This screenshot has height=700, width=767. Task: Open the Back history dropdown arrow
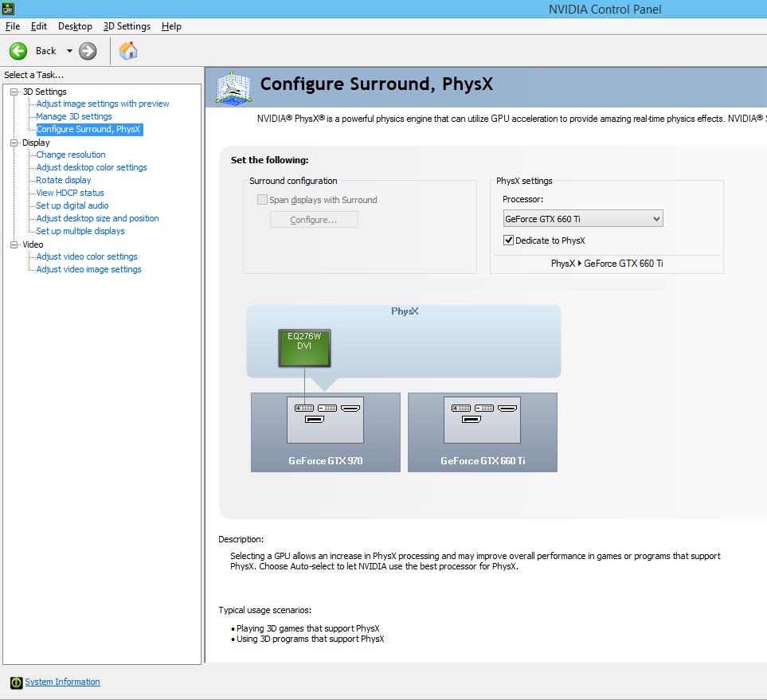69,51
